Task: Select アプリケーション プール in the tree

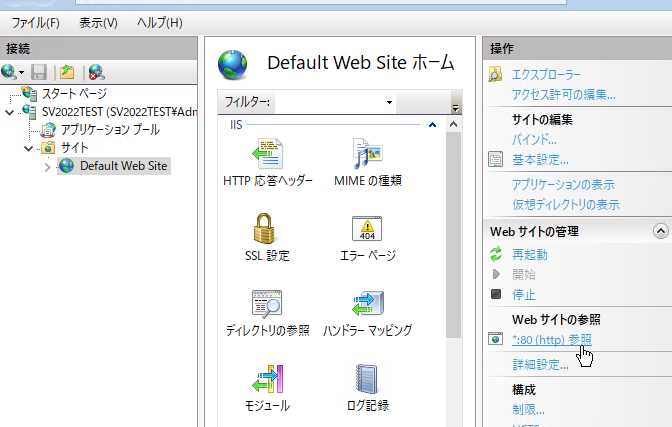Action: [110, 129]
